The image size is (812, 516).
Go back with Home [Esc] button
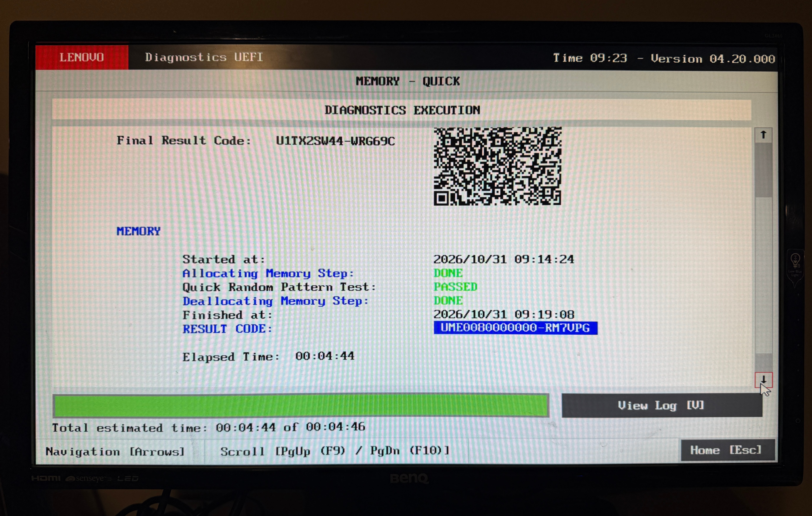click(728, 450)
